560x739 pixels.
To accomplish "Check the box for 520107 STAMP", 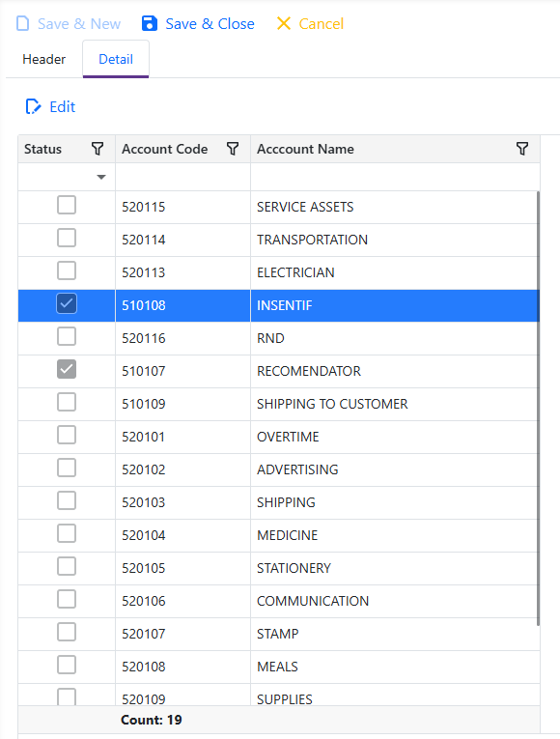I will pos(67,632).
